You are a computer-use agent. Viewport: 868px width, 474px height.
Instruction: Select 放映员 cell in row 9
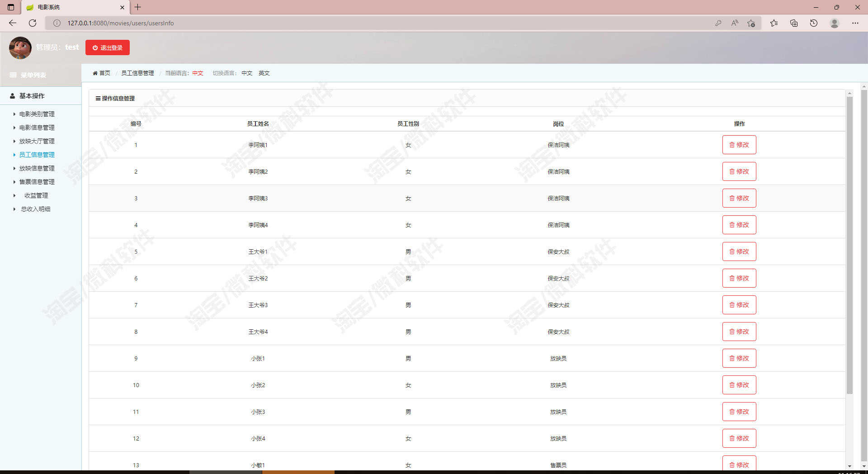point(558,358)
